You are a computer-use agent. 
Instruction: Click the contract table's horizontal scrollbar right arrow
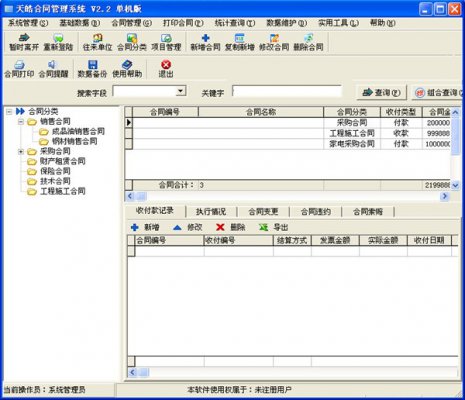444,196
